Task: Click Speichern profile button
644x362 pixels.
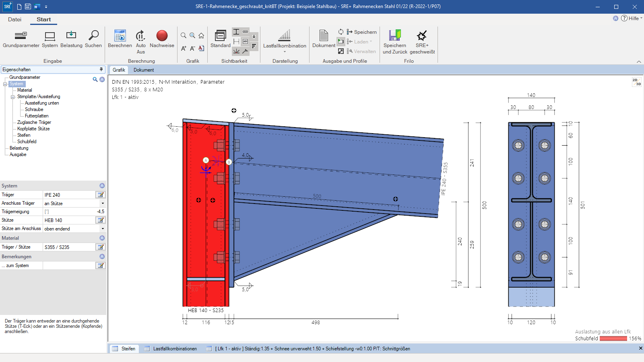Action: pyautogui.click(x=361, y=32)
